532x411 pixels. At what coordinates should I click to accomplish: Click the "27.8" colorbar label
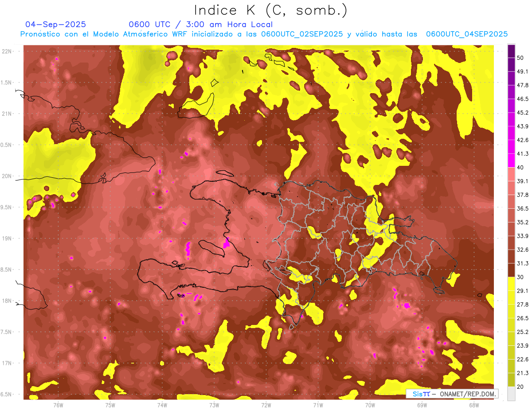[522, 305]
